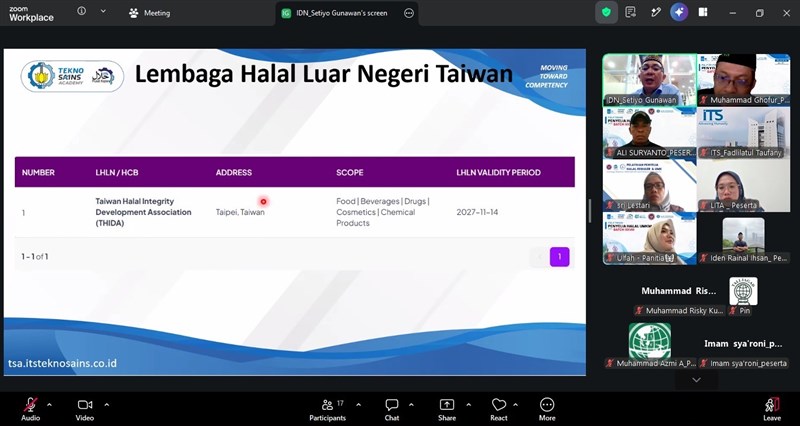Viewport: 800px width, 426px height.
Task: Launch the AI Companion sparkle icon
Action: 679,13
